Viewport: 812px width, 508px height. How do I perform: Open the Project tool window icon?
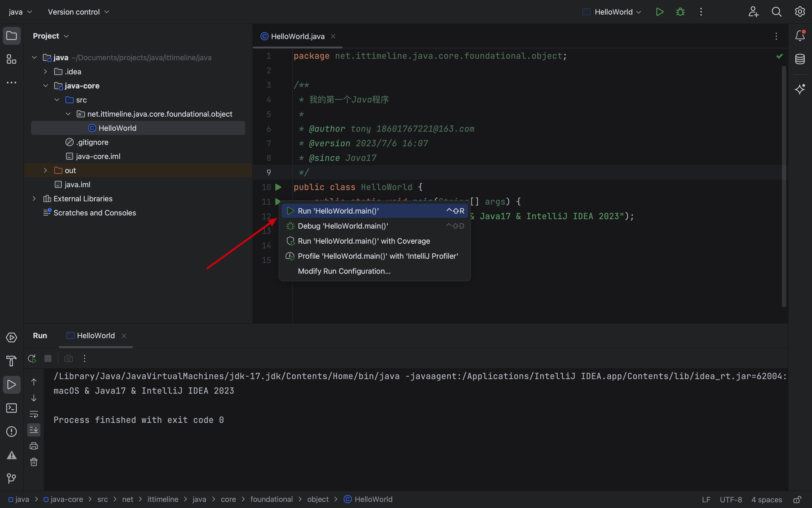tap(12, 36)
